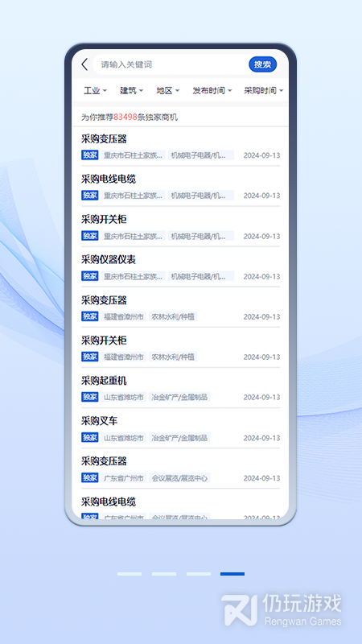Image resolution: width=362 pixels, height=644 pixels.
Task: Switch to the first page indicator dash
Action: tap(130, 574)
